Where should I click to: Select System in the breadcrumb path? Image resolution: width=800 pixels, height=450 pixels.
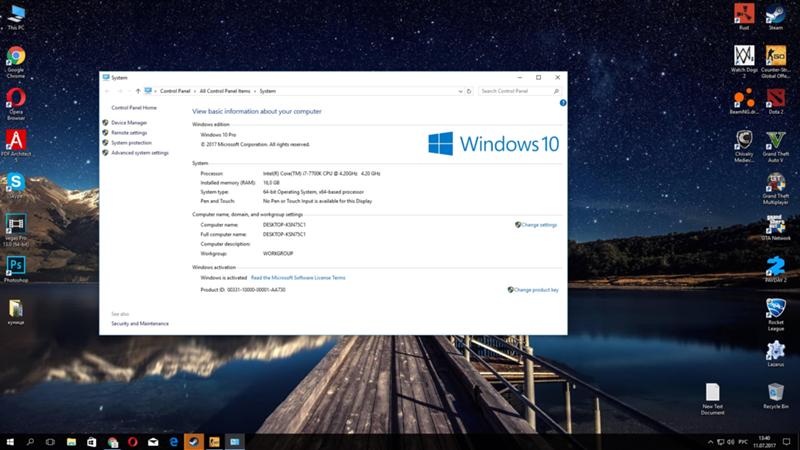tap(267, 91)
